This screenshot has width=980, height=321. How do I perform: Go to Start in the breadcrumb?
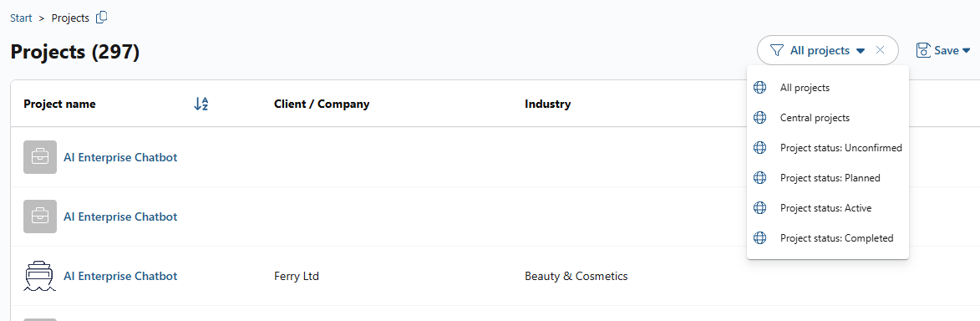(x=21, y=18)
